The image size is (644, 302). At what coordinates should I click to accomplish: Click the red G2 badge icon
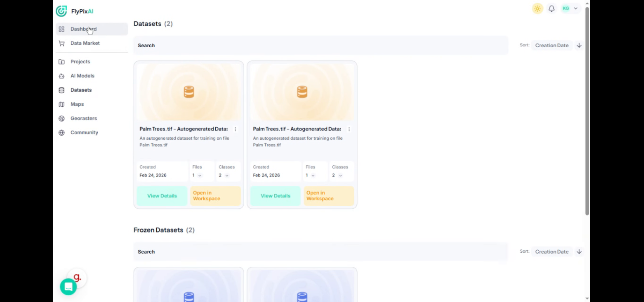pyautogui.click(x=77, y=278)
